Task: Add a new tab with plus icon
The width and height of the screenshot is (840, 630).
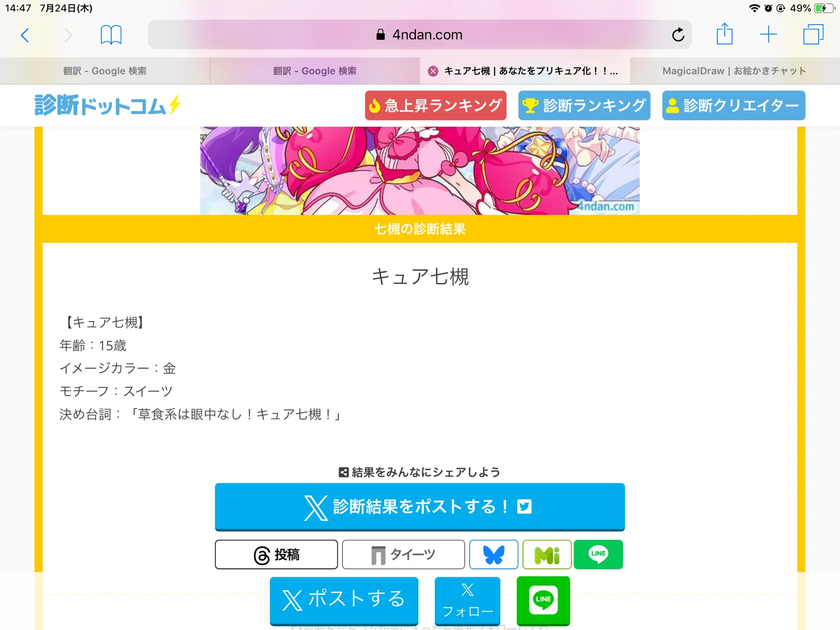Action: pyautogui.click(x=768, y=35)
